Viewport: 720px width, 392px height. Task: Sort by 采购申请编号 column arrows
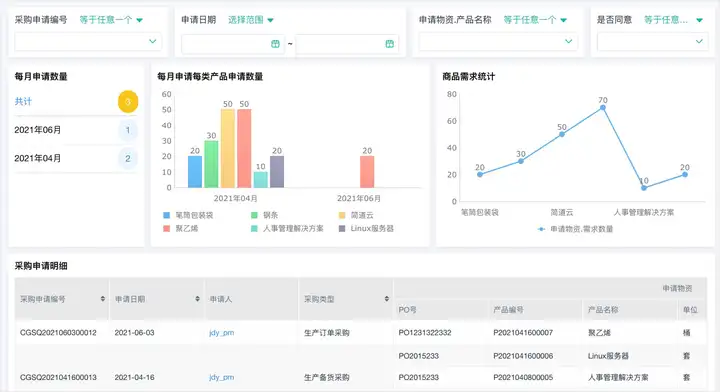(x=103, y=299)
